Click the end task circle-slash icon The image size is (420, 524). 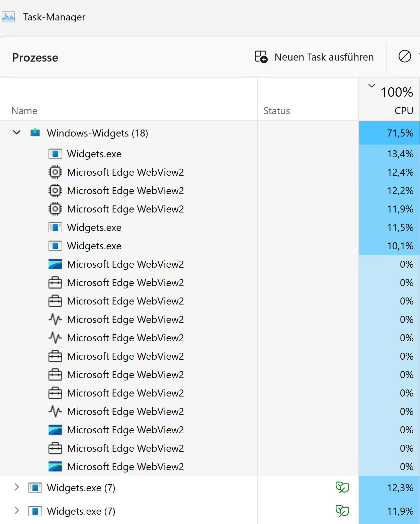[405, 56]
